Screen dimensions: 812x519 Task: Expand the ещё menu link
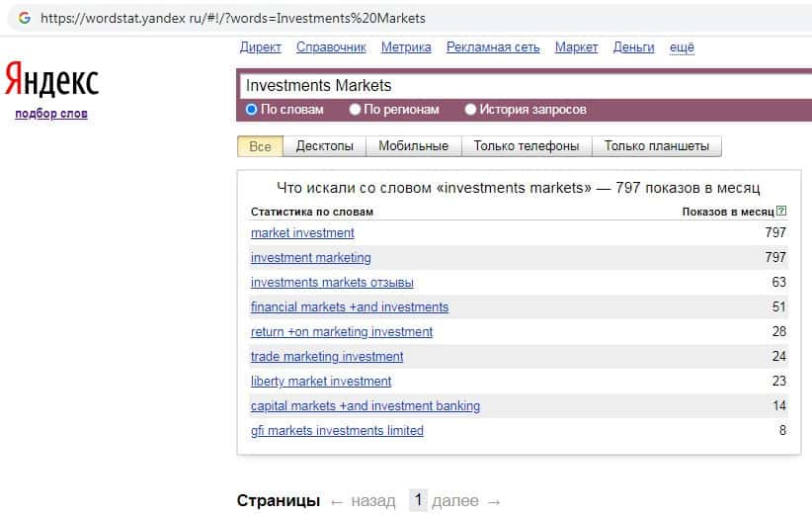682,47
